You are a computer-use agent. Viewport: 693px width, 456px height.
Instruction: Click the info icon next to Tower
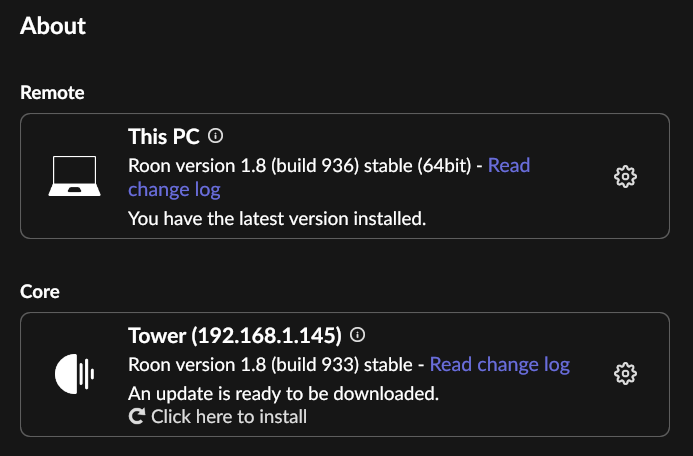click(357, 335)
